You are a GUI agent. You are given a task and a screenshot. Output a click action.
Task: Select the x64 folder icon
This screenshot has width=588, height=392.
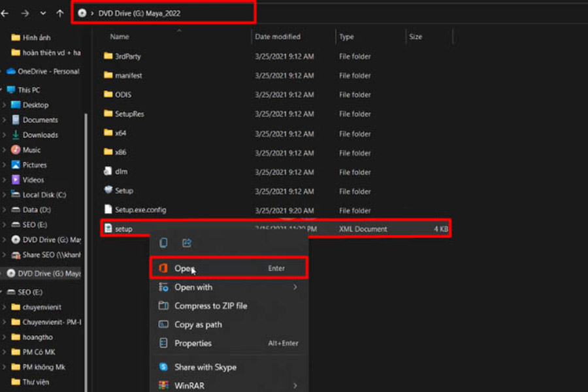108,133
